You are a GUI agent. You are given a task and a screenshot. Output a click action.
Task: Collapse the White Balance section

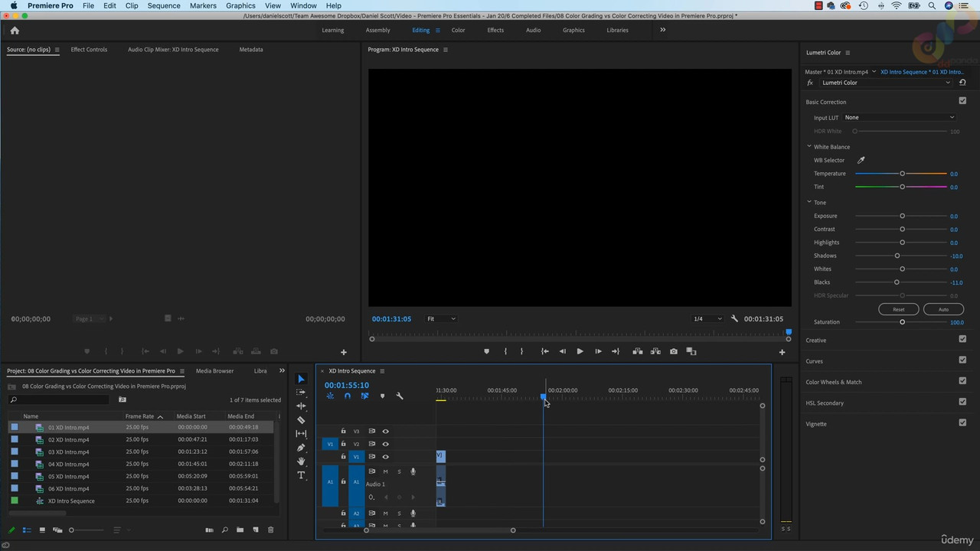point(808,146)
